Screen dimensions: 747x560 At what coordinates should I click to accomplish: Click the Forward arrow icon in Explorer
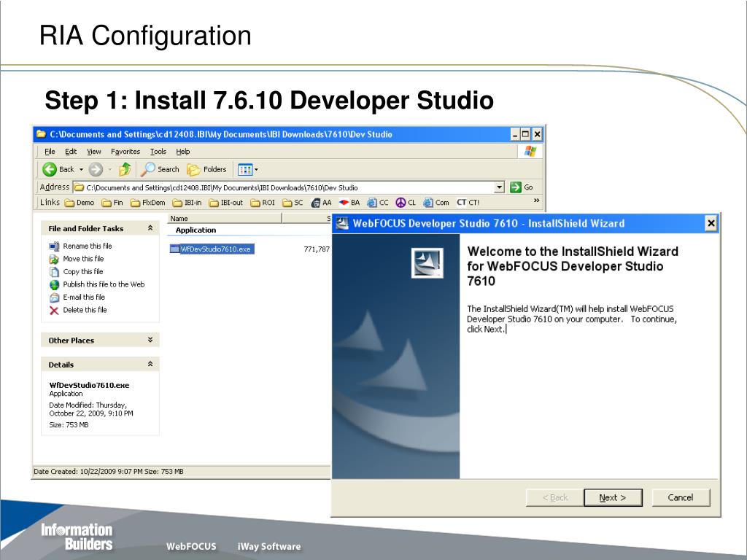click(96, 169)
